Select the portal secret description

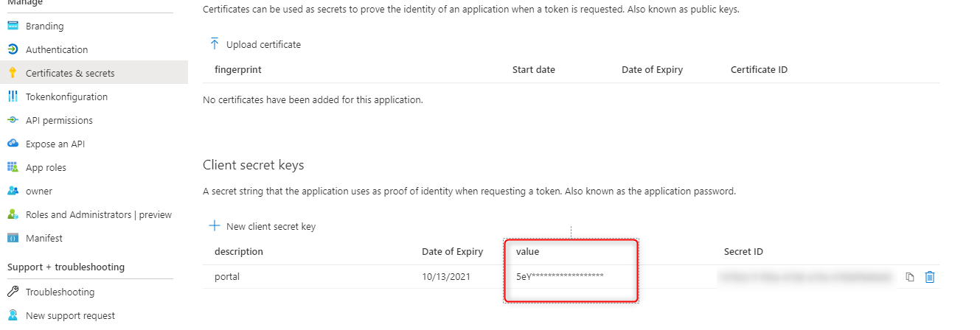[x=227, y=277]
